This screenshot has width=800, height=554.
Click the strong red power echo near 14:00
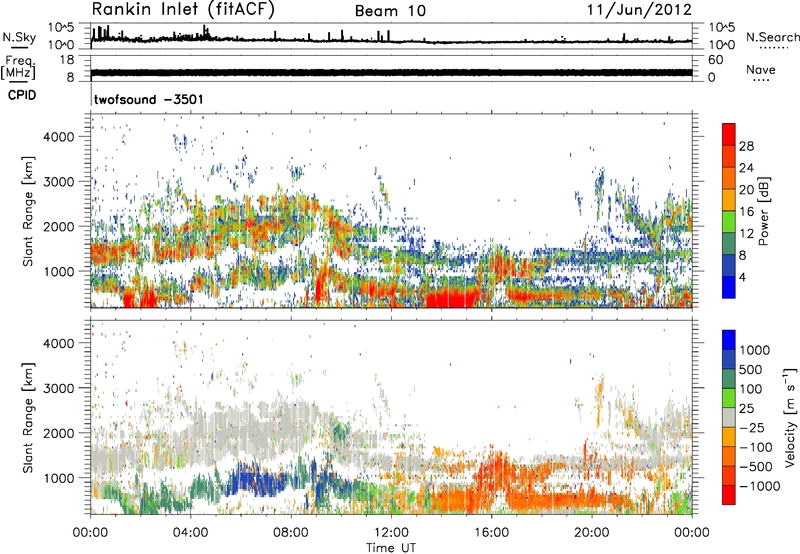coord(452,297)
